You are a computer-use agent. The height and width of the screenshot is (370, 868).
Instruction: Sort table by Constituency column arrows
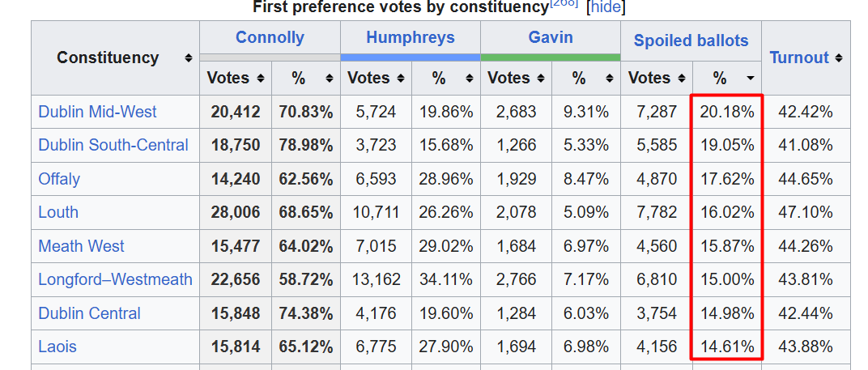(x=189, y=58)
